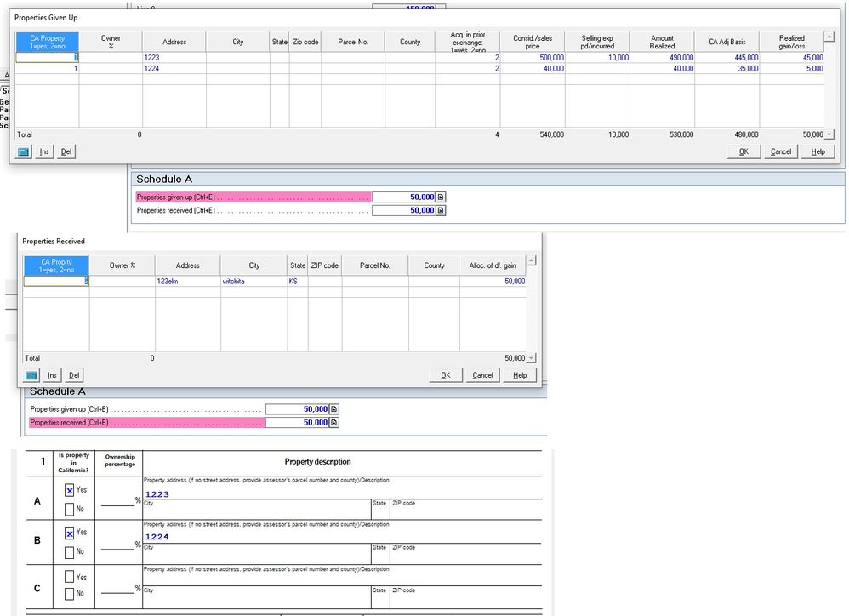Click OK in Properties Given Up dialog
The width and height of the screenshot is (849, 616).
pos(743,151)
